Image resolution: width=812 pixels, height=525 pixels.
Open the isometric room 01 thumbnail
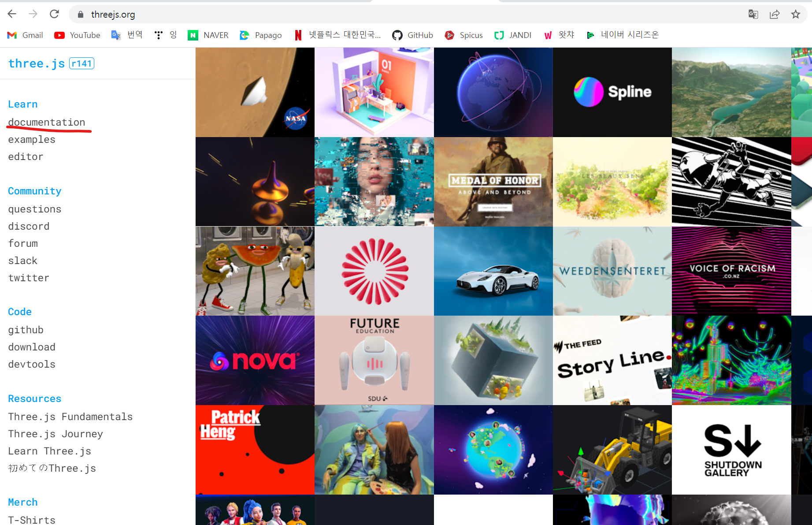pyautogui.click(x=374, y=92)
